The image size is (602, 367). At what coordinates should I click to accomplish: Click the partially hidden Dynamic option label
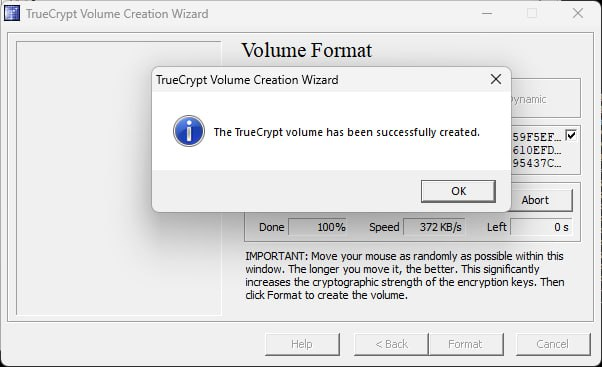click(x=528, y=99)
